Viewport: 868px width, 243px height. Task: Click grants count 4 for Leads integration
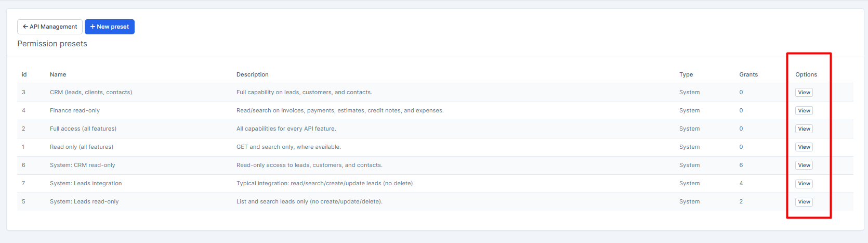(741, 183)
